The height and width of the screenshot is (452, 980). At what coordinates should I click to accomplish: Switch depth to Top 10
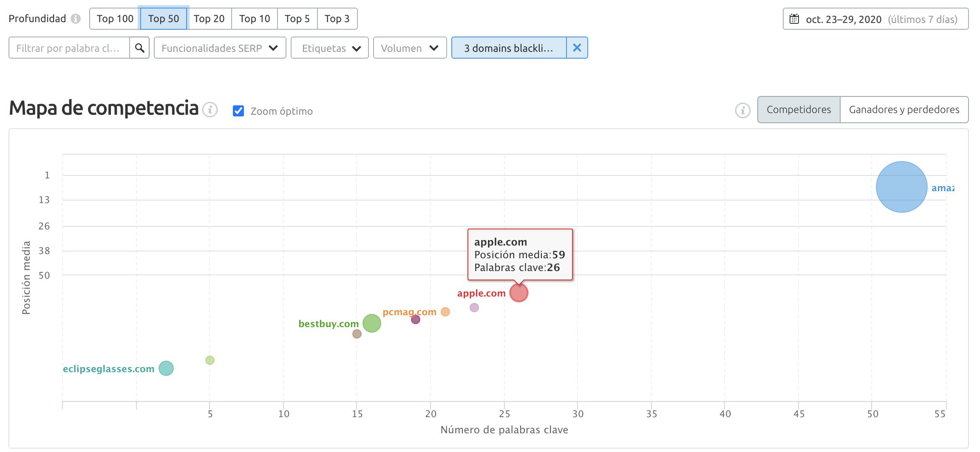point(254,19)
